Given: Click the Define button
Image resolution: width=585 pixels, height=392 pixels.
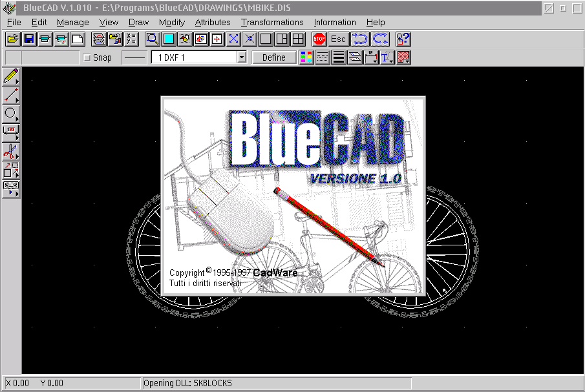Looking at the screenshot, I should (274, 57).
